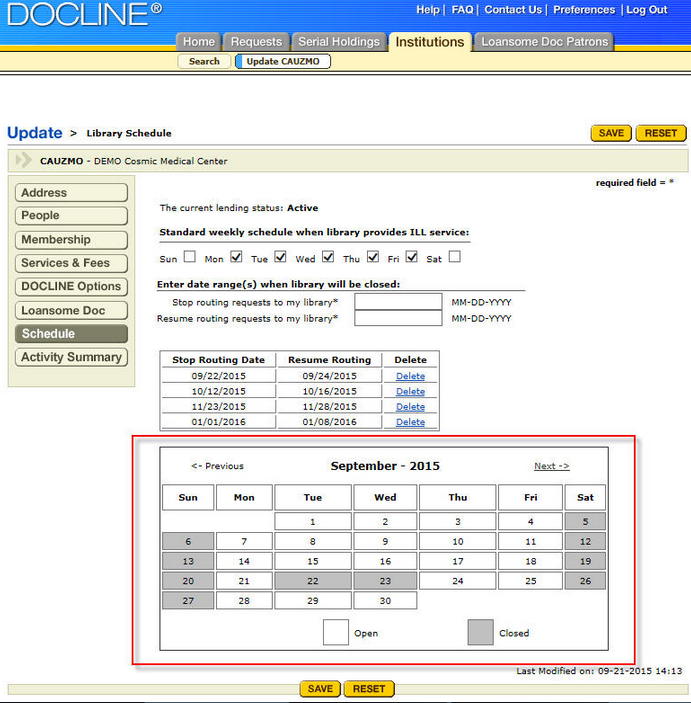
Task: Select September 1 on the calendar
Action: (x=313, y=521)
